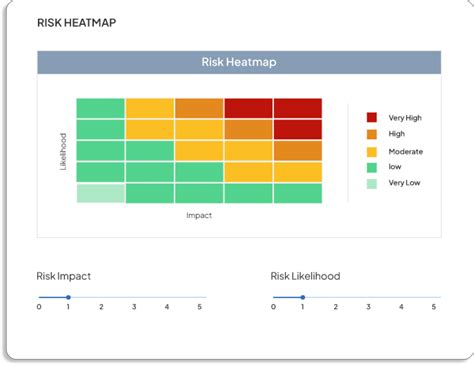Image resolution: width=474 pixels, height=365 pixels.
Task: Click the High orange legend swatch
Action: (372, 134)
